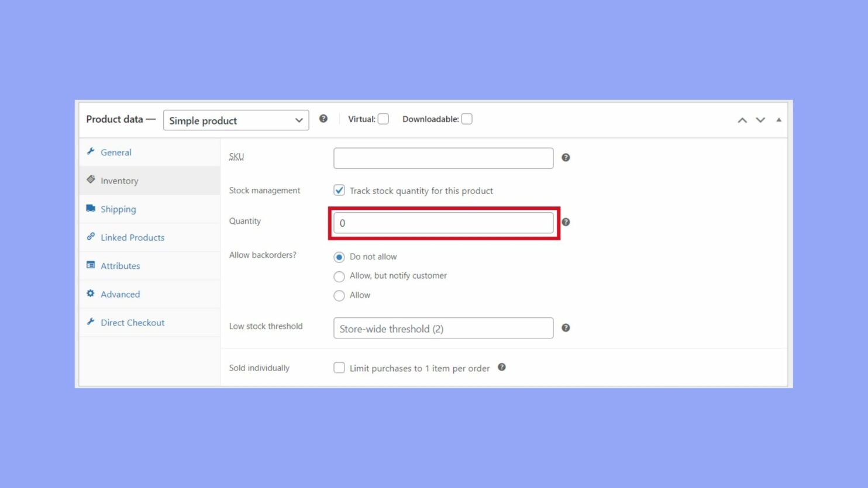Image resolution: width=868 pixels, height=488 pixels.
Task: Select the gear icon beside Advanced
Action: (91, 293)
